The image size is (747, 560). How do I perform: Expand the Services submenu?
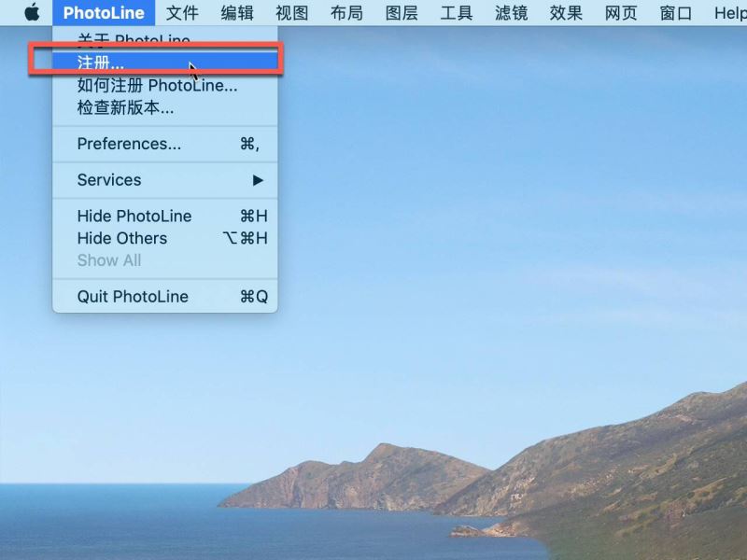click(x=165, y=180)
